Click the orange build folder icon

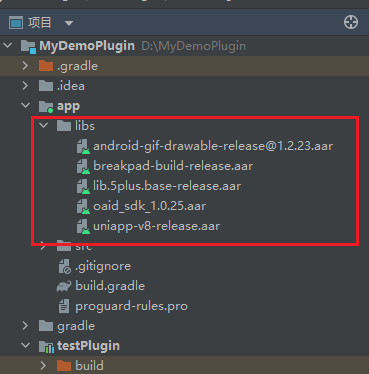coord(64,366)
